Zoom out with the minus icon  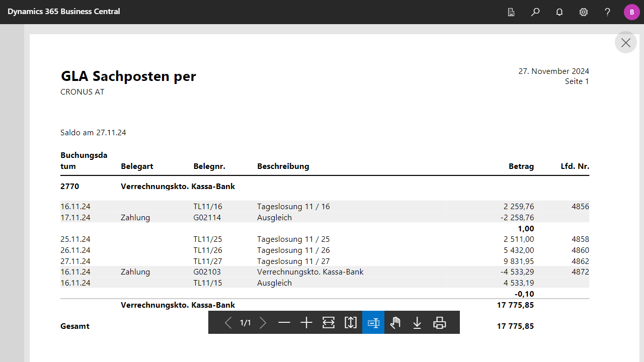284,323
